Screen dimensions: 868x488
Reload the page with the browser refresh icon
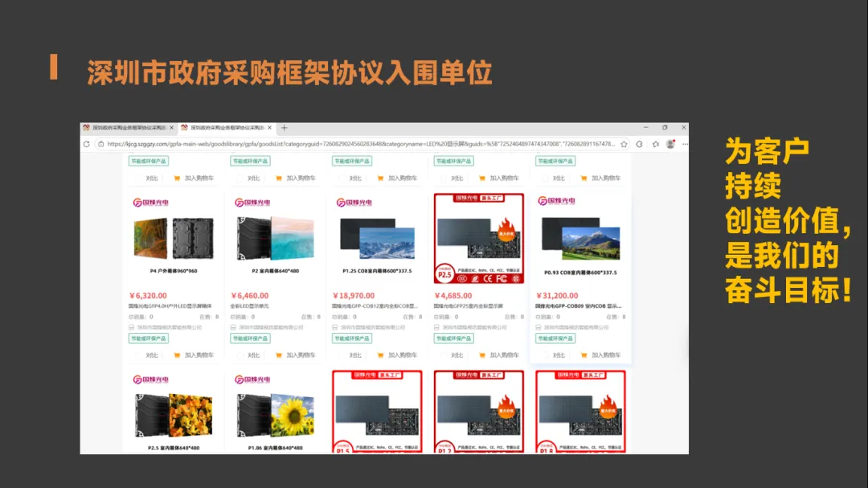86,144
